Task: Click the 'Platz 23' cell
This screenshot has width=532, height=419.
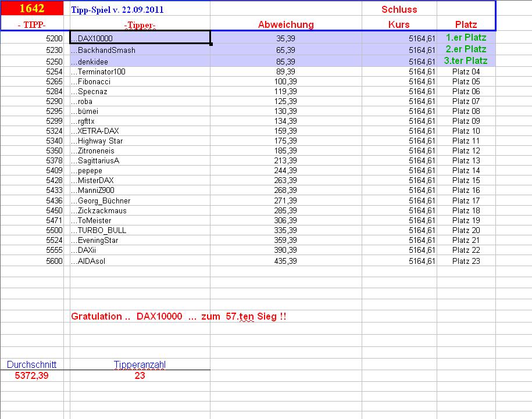Action: point(466,261)
